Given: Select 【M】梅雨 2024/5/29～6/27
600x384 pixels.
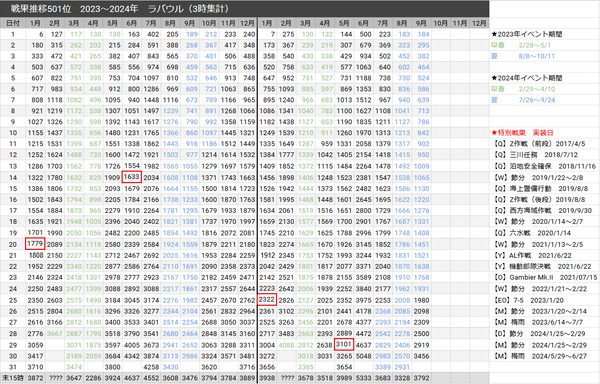Looking at the screenshot, I should (539, 356).
